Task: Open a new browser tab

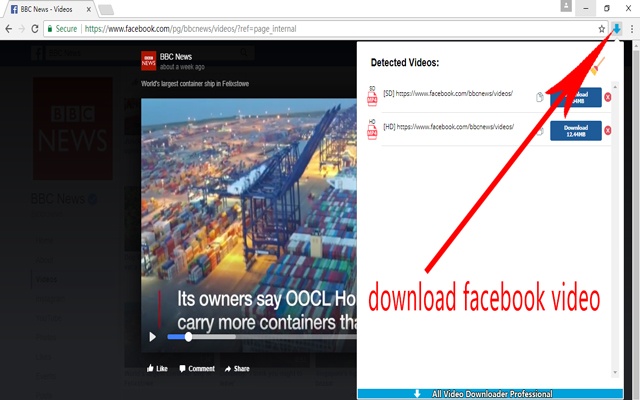Action: pyautogui.click(x=106, y=9)
